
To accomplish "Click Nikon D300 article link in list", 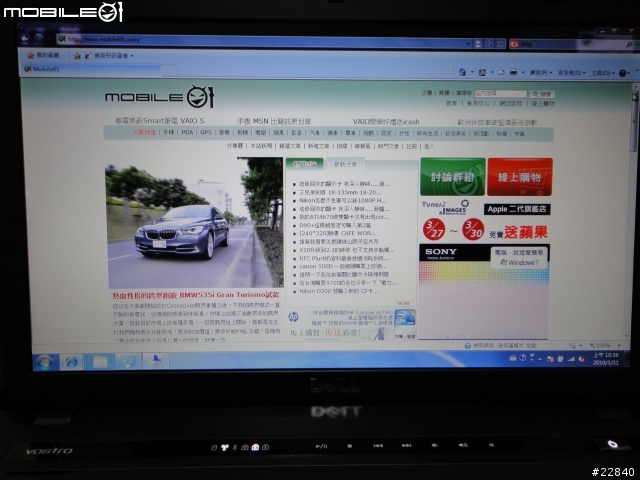I will click(x=339, y=291).
